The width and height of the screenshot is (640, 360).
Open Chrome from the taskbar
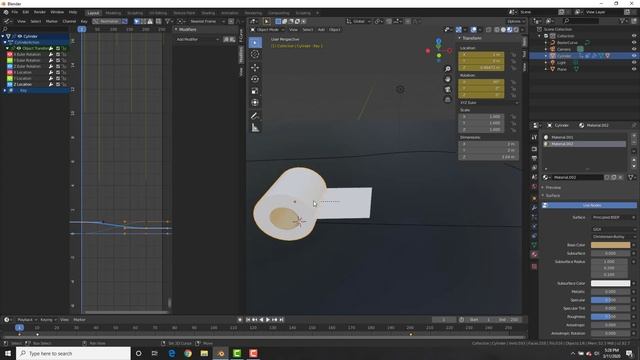tap(188, 353)
